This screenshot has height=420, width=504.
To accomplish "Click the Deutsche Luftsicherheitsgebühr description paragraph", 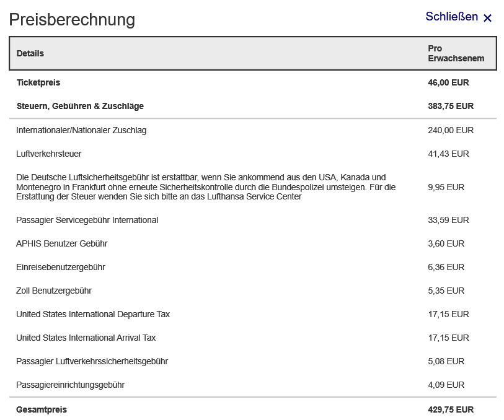I will [206, 187].
